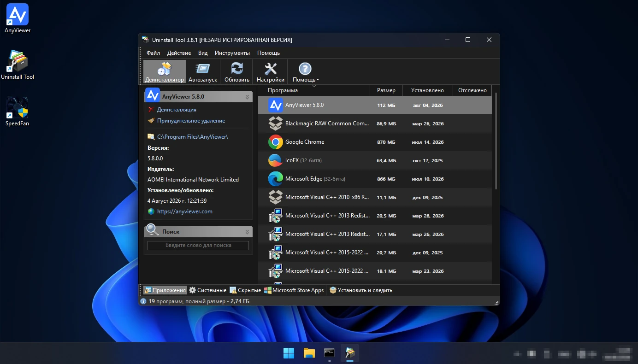Sort by the Отслежено column header
Image resolution: width=638 pixels, height=364 pixels.
473,90
